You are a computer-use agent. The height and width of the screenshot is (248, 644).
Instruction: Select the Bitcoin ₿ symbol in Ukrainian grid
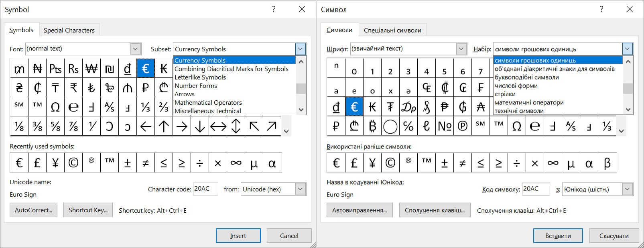pos(372,126)
